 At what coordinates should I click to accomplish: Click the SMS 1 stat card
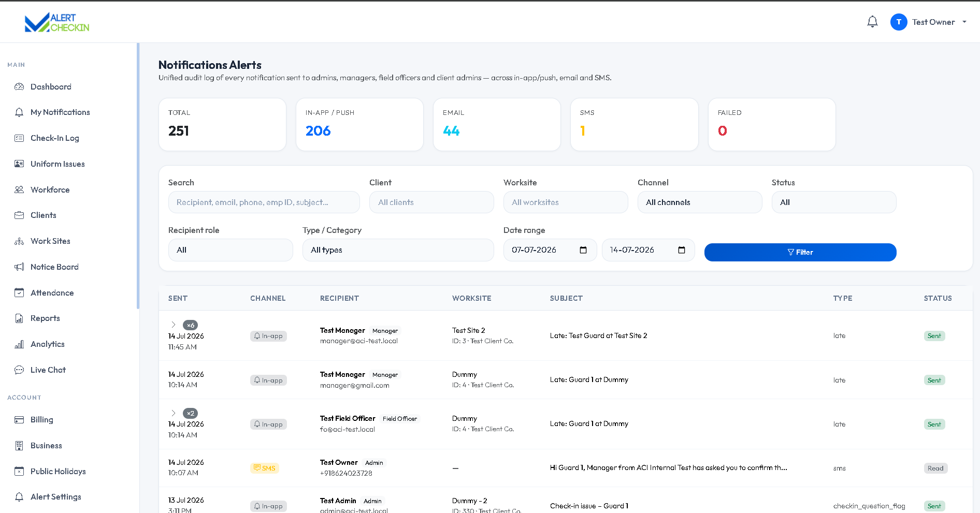(634, 124)
